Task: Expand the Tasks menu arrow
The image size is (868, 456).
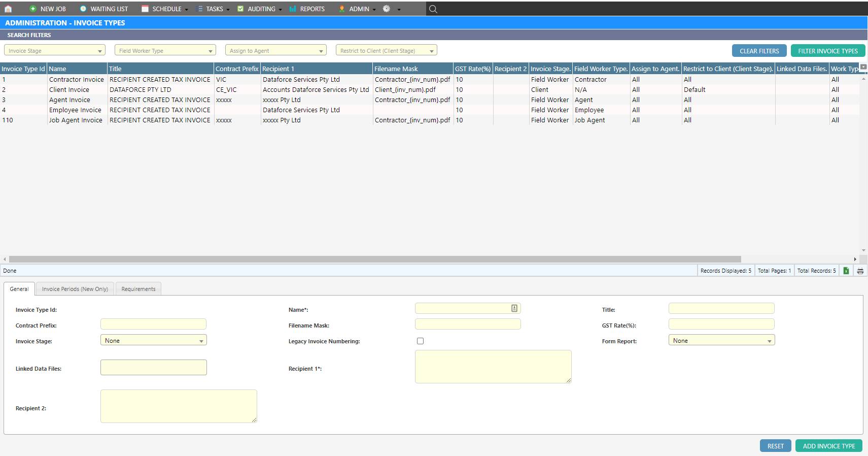Action: click(x=228, y=10)
